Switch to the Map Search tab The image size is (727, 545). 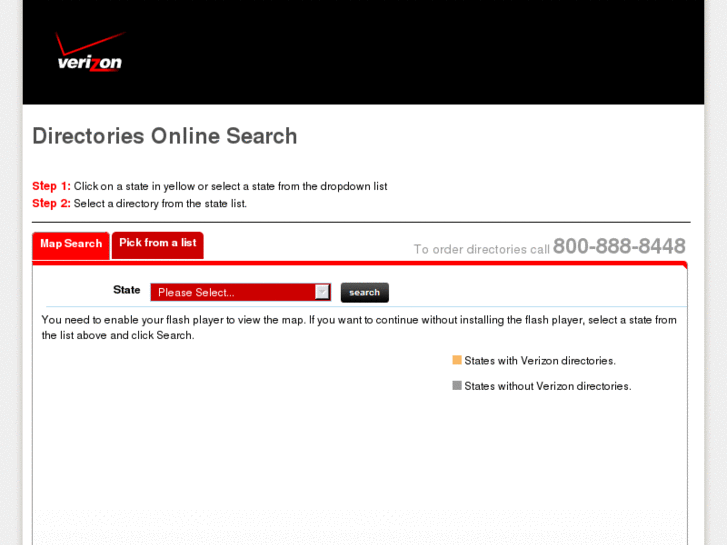(70, 245)
